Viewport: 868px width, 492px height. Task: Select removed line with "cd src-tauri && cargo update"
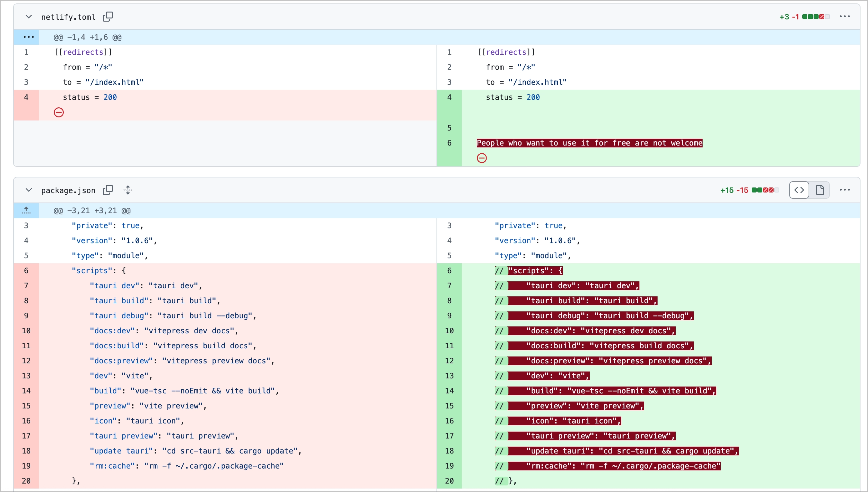coord(195,451)
